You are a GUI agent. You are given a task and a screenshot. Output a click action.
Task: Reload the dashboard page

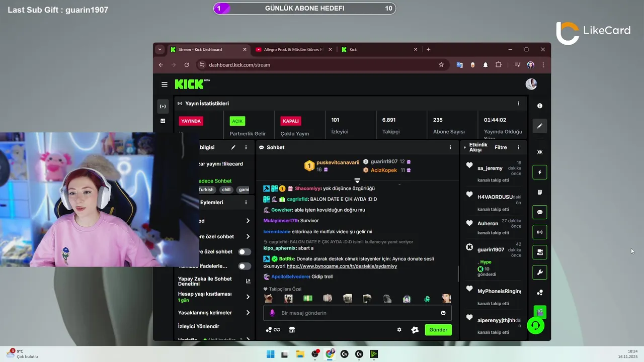click(187, 65)
